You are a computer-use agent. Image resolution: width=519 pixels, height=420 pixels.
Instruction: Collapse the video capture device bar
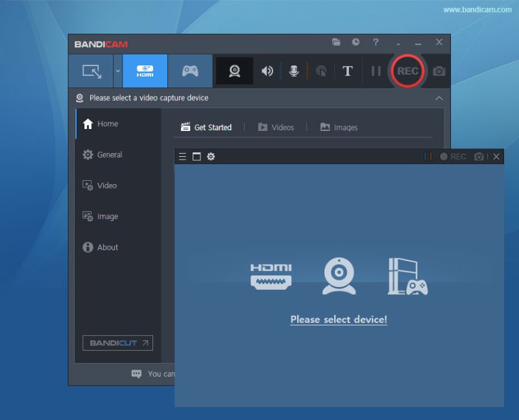(439, 98)
